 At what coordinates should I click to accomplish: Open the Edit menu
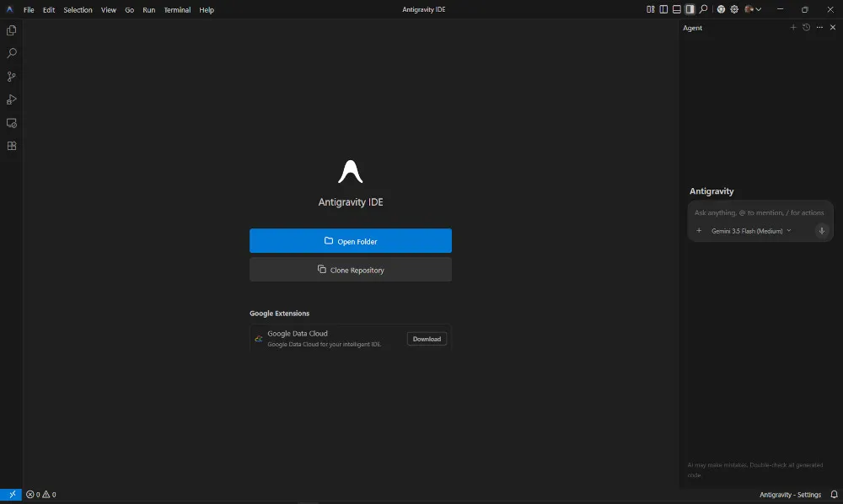point(49,9)
